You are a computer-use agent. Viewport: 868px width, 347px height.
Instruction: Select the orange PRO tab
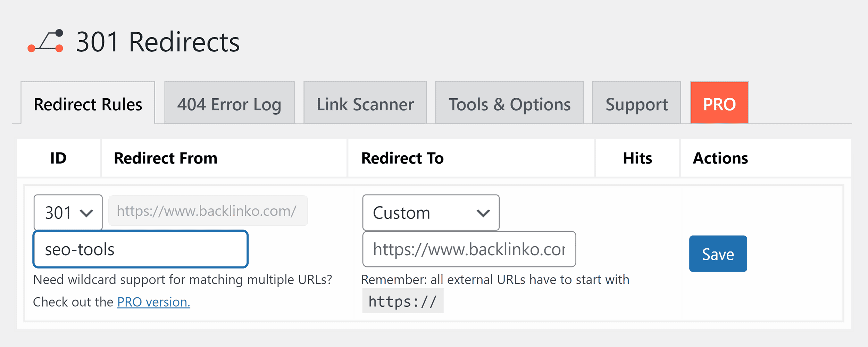coord(719,104)
